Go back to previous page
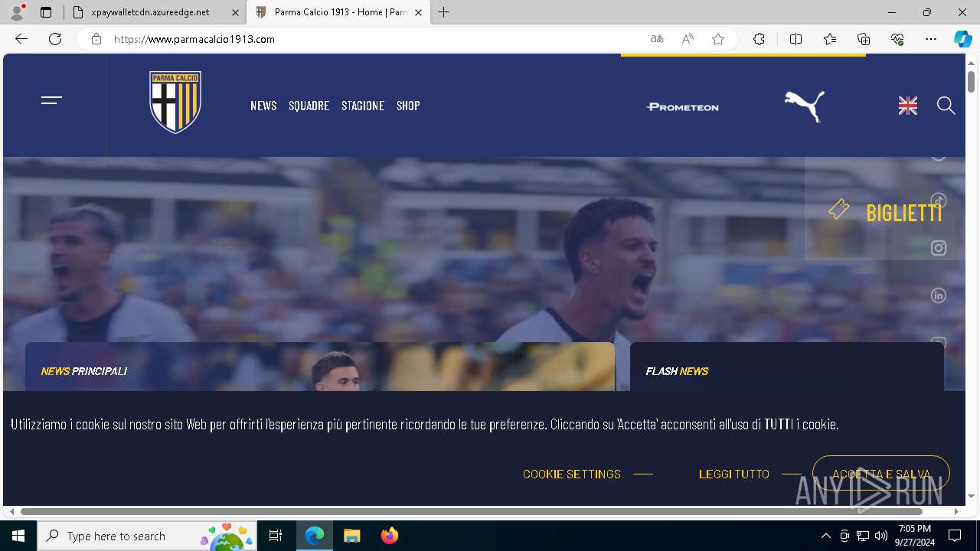 (21, 39)
